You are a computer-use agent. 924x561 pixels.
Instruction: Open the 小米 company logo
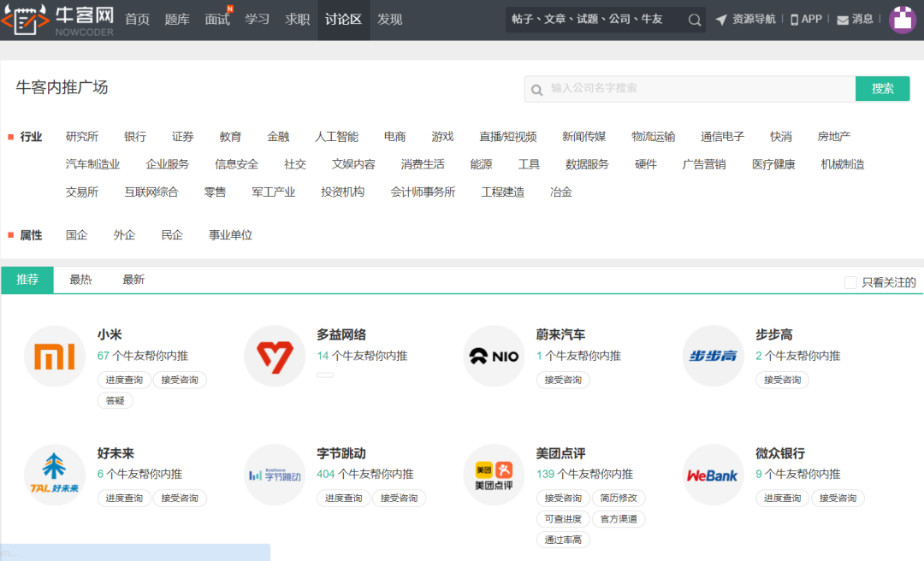(55, 356)
